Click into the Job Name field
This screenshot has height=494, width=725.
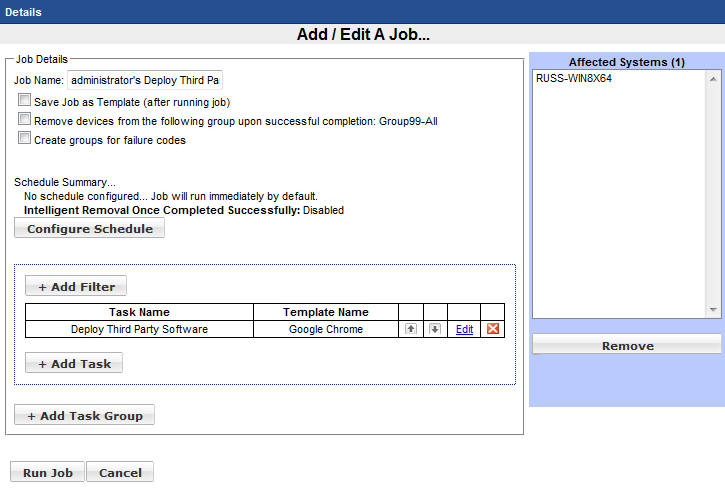145,80
